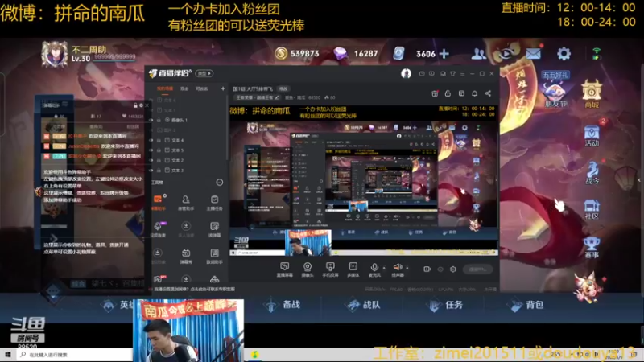The width and height of the screenshot is (644, 362).
Task: Collapse the 工具箱 toolbox section
Action: pos(219,183)
